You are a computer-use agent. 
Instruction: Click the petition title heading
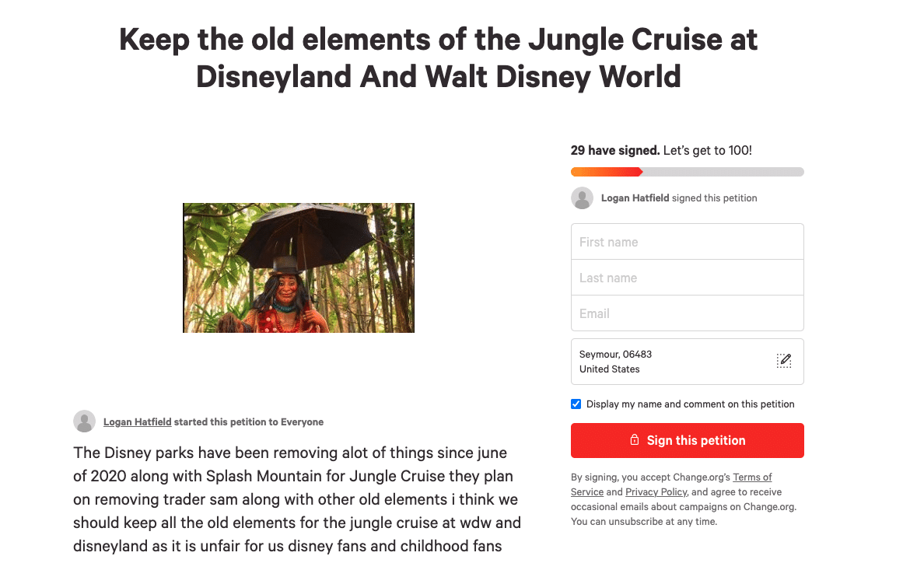(439, 58)
